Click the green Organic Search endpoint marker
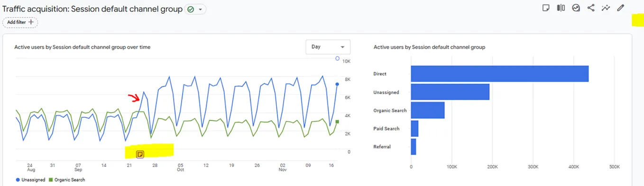644x186 pixels. 337,122
